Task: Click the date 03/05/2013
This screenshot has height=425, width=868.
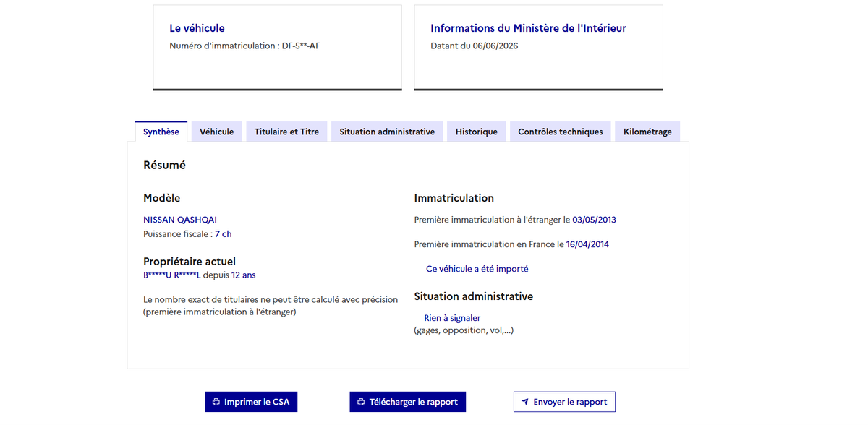Action: click(594, 220)
